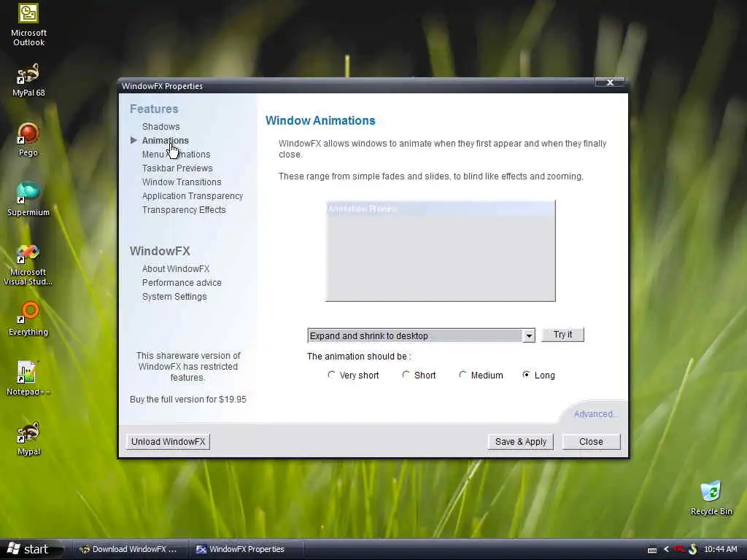
Task: Click the Animation Preview box
Action: (440, 251)
